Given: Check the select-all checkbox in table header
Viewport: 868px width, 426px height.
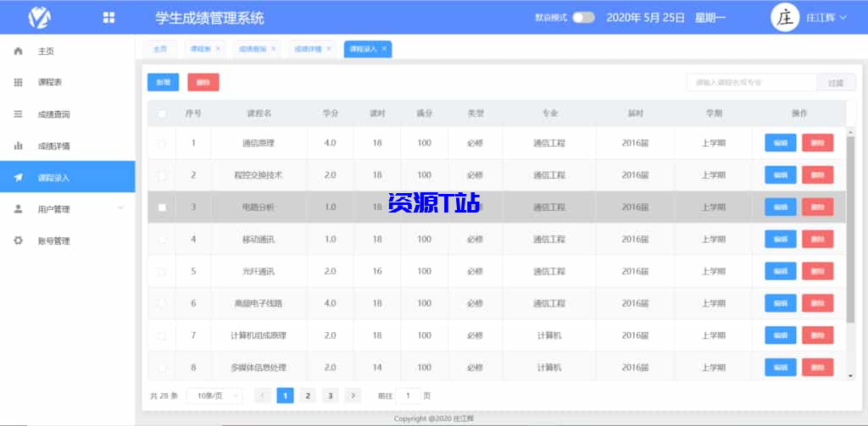Looking at the screenshot, I should [x=162, y=114].
